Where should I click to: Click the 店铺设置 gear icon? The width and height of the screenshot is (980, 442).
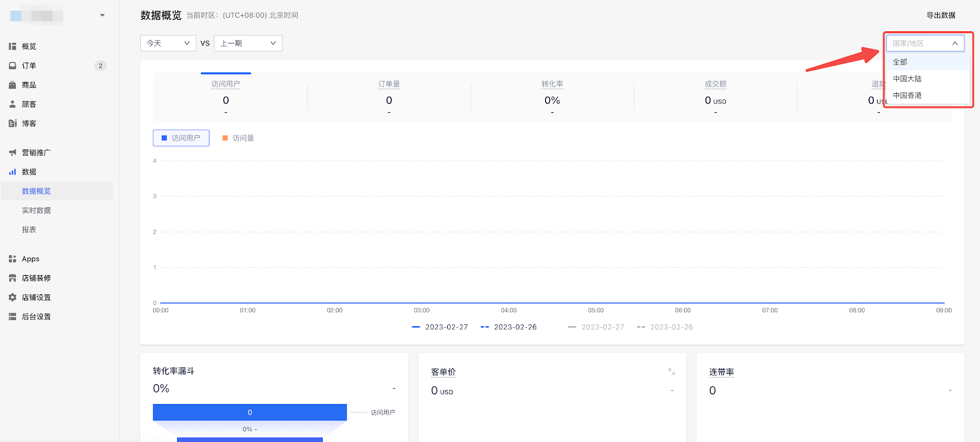(x=12, y=297)
